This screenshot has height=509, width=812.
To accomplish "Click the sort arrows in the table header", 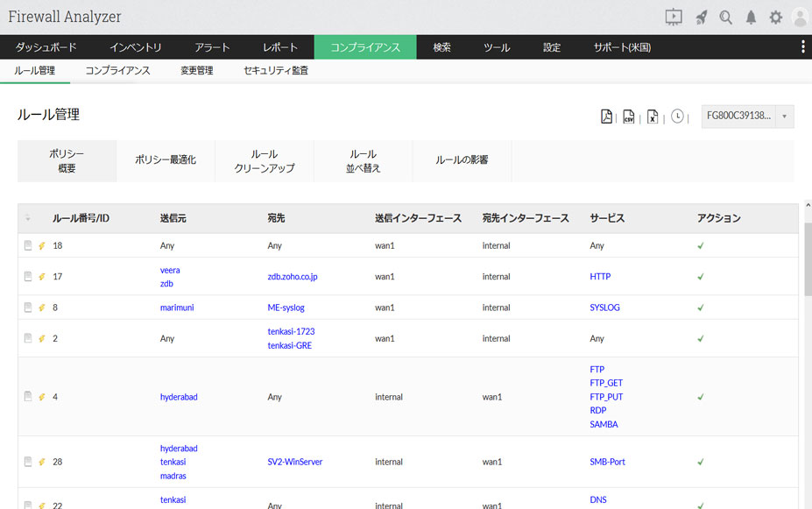I will 28,218.
